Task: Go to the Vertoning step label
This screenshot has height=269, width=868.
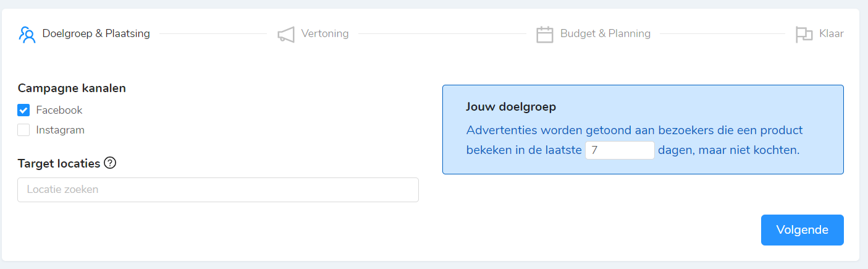Action: 325,33
